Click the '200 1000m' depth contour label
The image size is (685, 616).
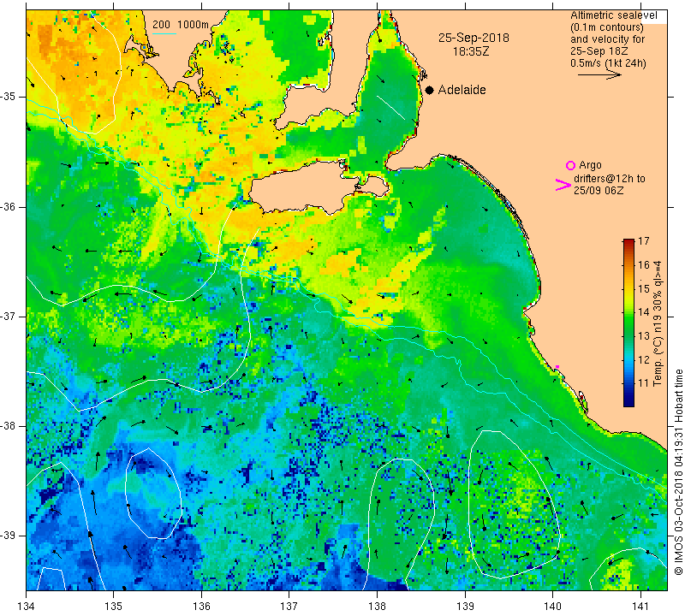[181, 25]
